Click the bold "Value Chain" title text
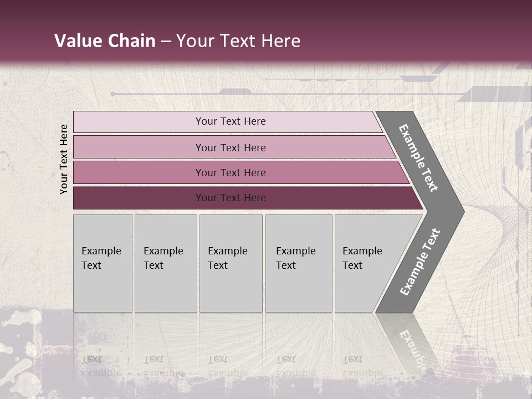Screen dimensions: 532x399 point(105,41)
